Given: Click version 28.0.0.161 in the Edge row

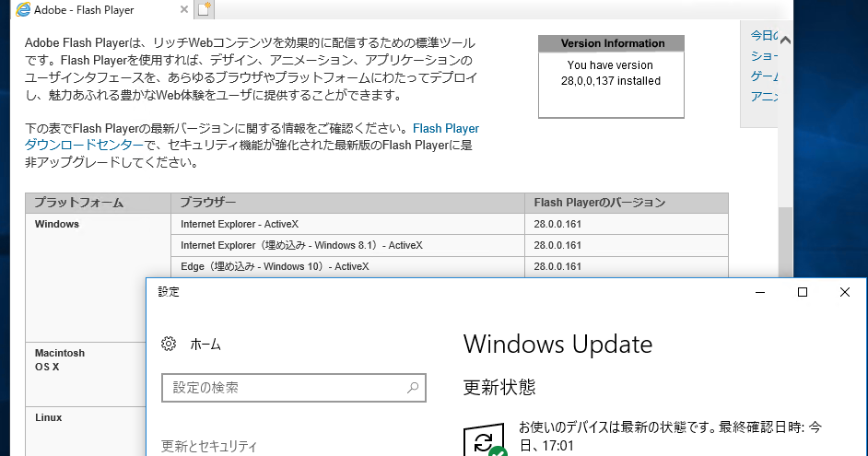Looking at the screenshot, I should [x=557, y=266].
